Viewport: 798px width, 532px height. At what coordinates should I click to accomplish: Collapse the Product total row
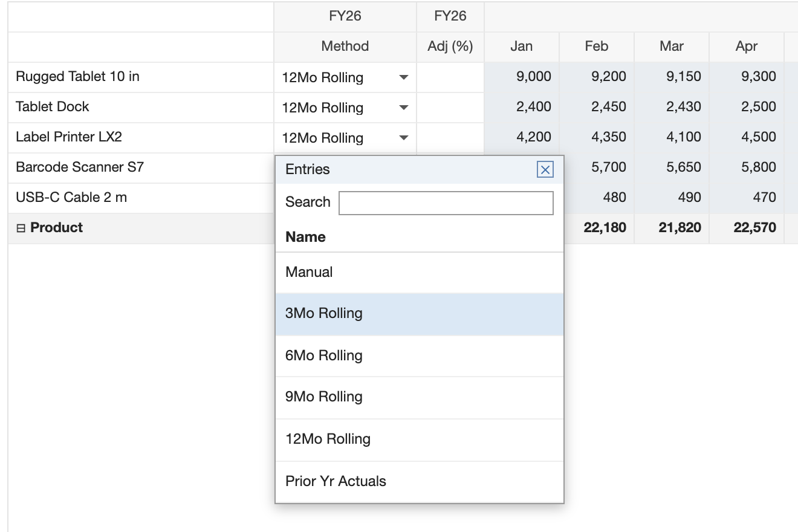(21, 229)
